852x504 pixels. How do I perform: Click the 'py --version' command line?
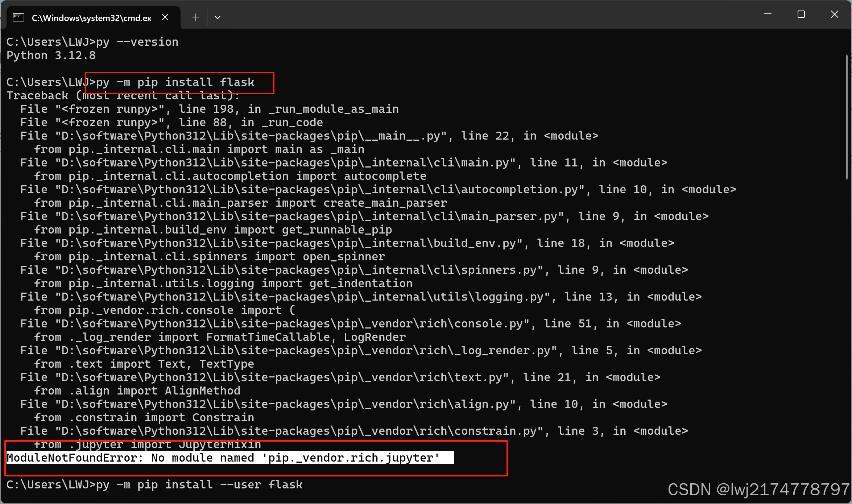136,41
